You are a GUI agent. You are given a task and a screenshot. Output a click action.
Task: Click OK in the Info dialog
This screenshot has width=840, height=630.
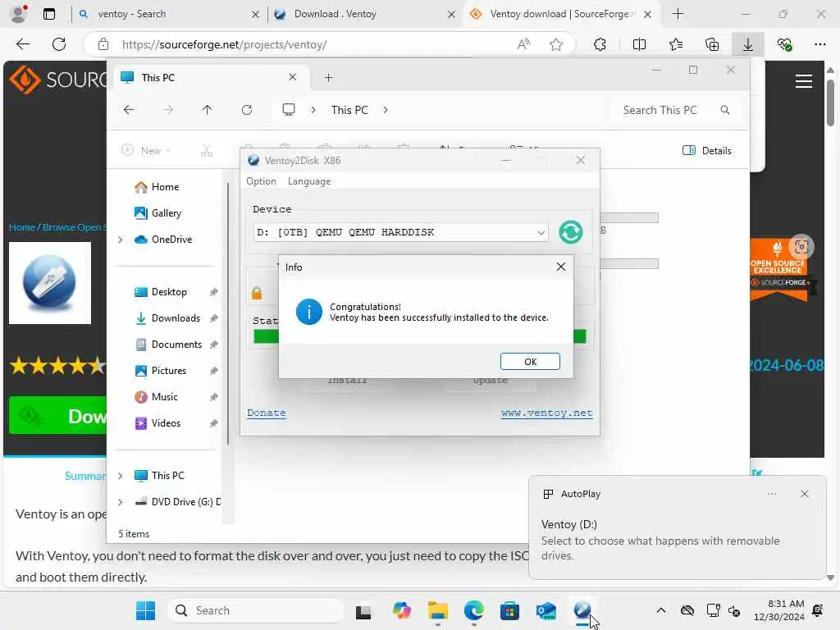530,362
